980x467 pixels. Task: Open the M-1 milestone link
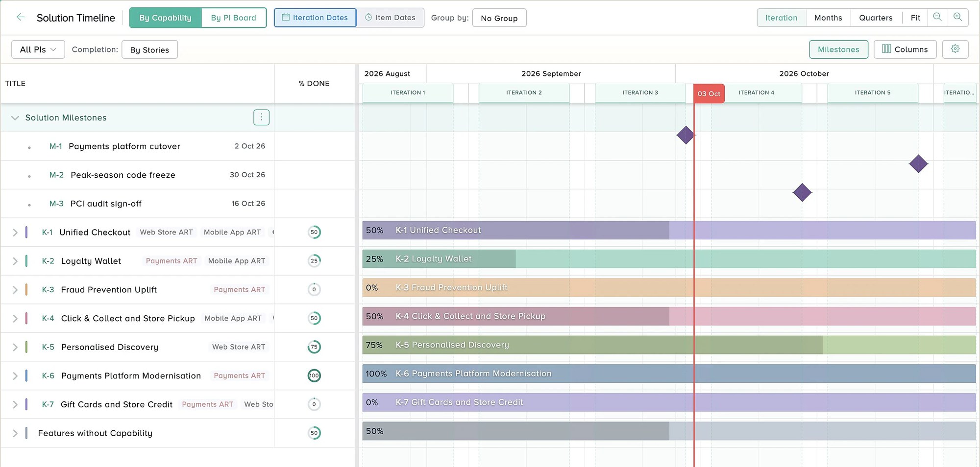(56, 146)
